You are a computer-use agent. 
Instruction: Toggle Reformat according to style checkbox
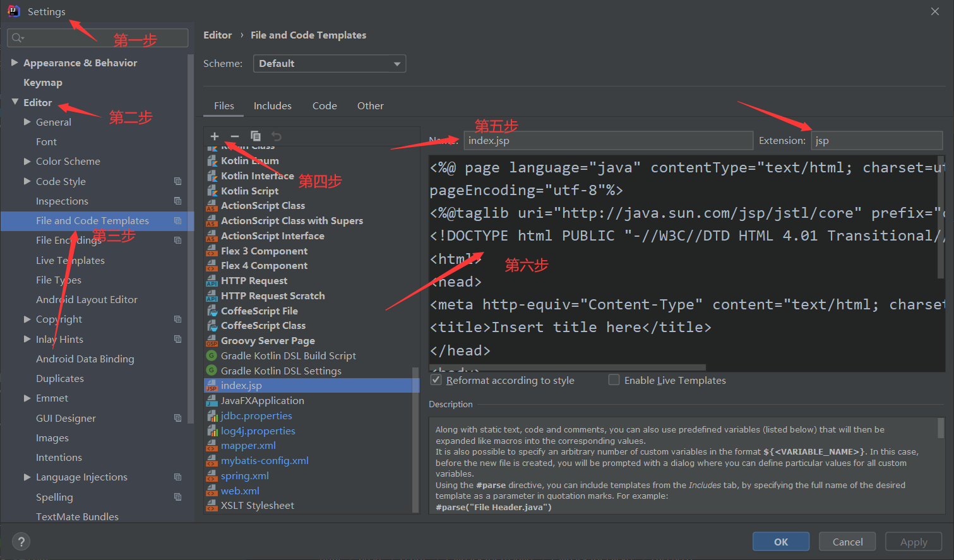coord(436,379)
